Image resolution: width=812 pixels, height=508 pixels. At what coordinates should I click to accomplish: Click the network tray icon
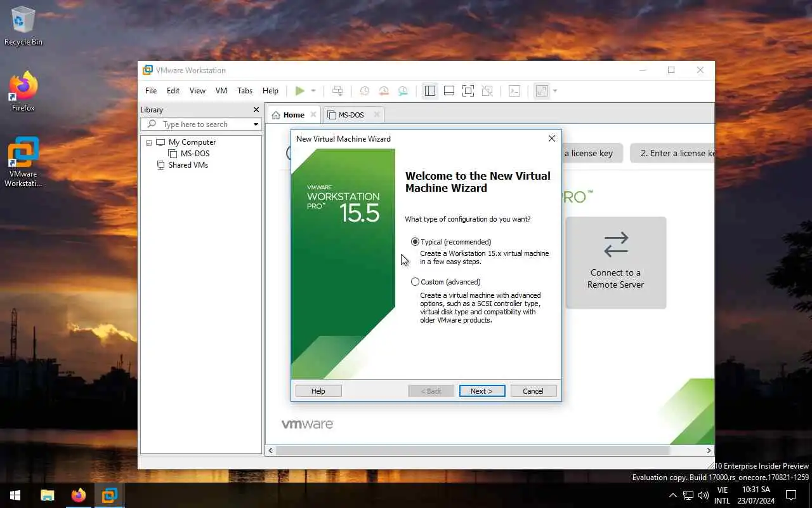(x=688, y=495)
